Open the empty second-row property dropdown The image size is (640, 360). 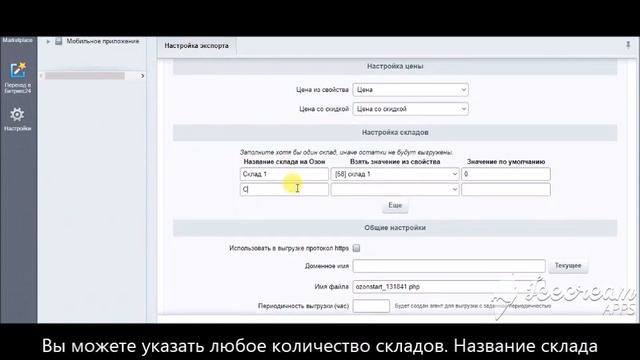(395, 189)
